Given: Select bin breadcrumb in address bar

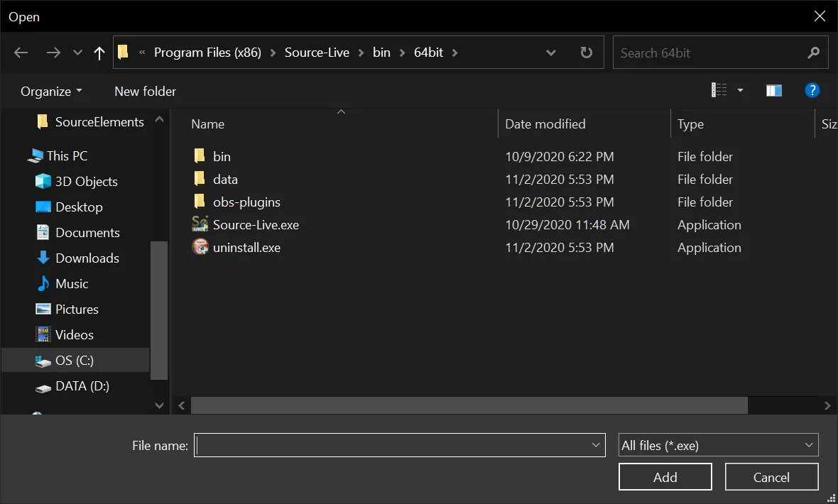Looking at the screenshot, I should (381, 53).
